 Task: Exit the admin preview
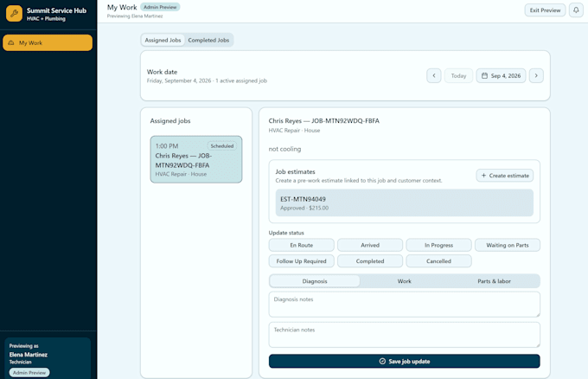[x=545, y=10]
